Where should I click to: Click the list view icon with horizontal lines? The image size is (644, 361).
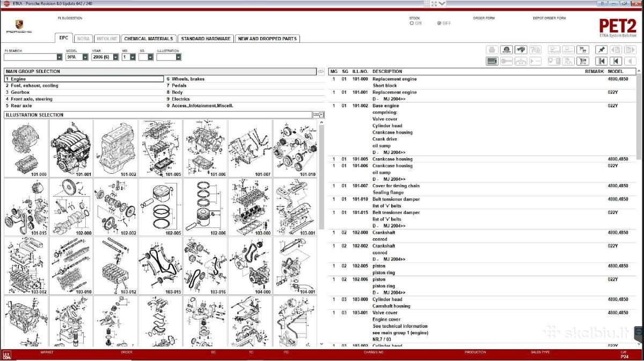tap(492, 61)
